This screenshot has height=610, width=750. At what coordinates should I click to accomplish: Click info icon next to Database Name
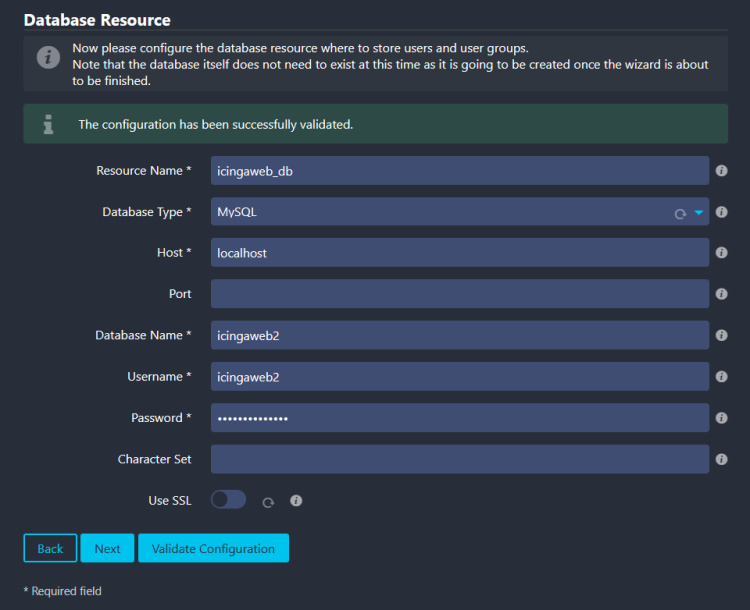pos(722,336)
